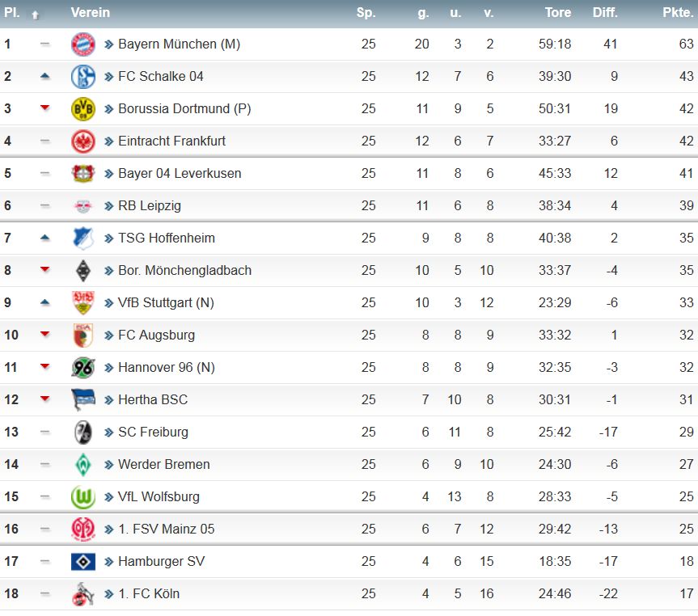Click the VfL Wolfsburg green logo
Image resolution: width=698 pixels, height=616 pixels.
click(82, 496)
